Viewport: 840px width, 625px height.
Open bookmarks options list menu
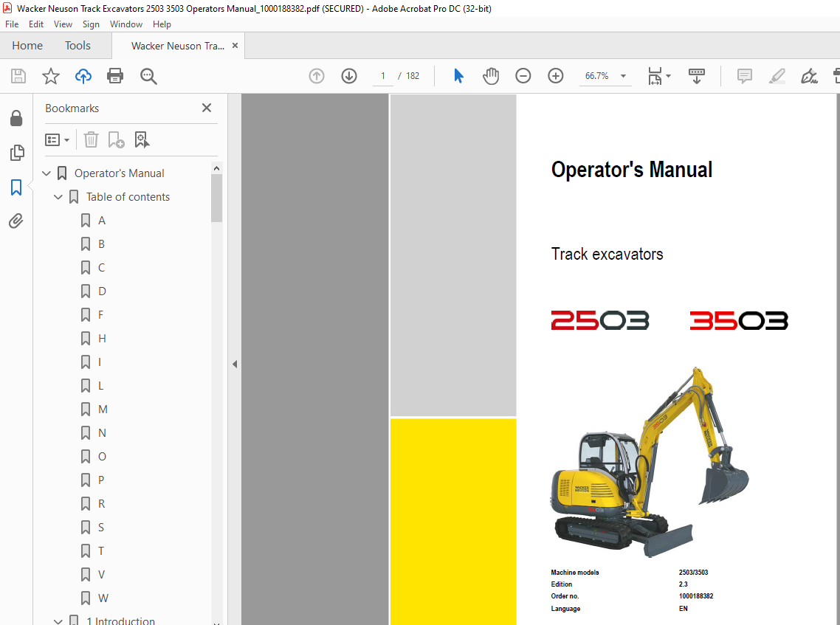click(57, 139)
